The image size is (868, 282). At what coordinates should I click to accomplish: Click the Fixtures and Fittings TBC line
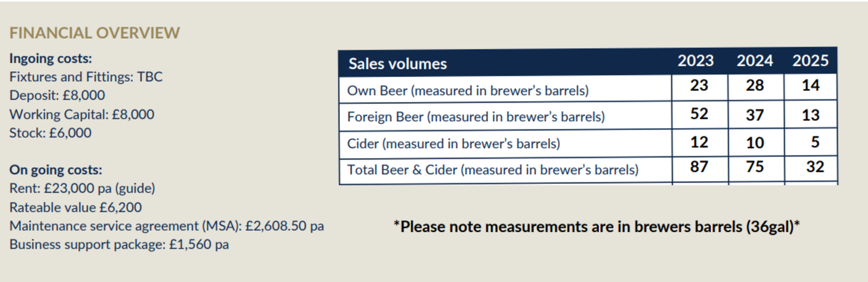tap(86, 77)
